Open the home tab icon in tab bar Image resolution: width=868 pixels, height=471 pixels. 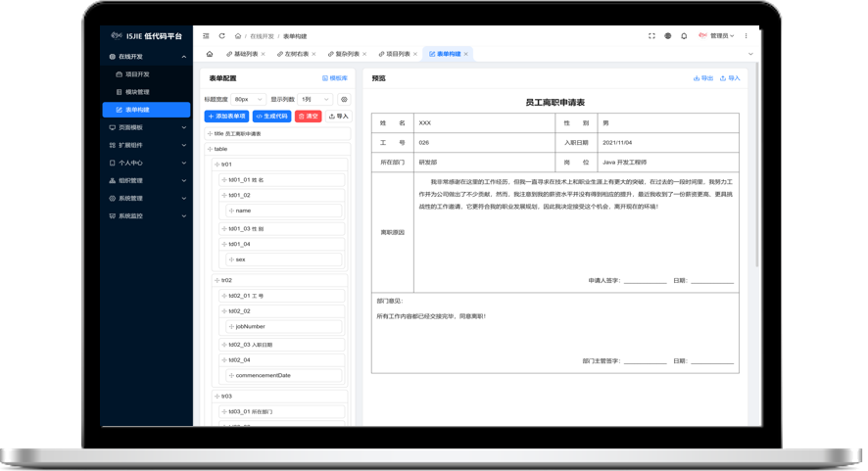click(x=210, y=54)
